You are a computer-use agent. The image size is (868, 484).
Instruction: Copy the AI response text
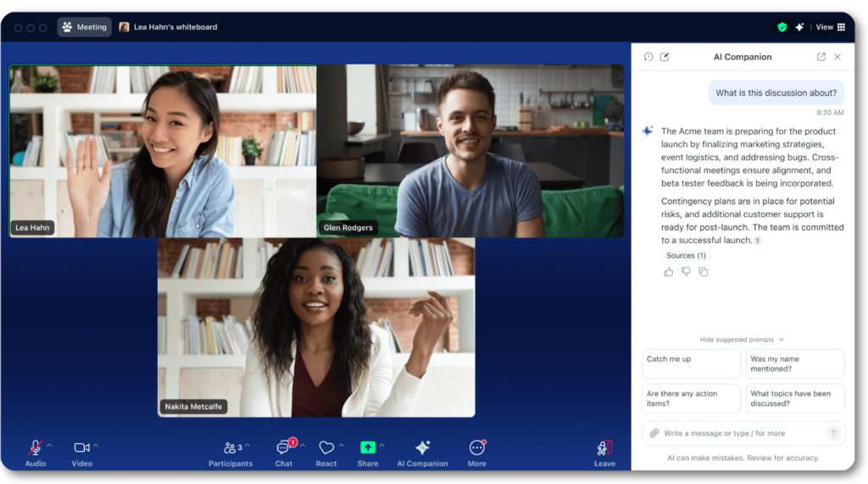click(x=703, y=272)
